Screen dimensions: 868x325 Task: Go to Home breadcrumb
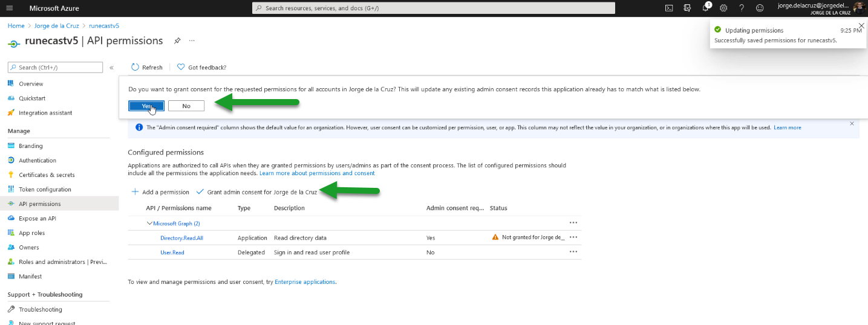[x=16, y=26]
